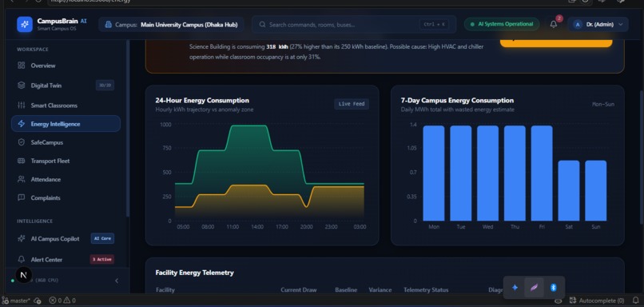Click the cloud sync icon in status bar
Image resolution: width=644 pixels, height=307 pixels.
(38, 301)
